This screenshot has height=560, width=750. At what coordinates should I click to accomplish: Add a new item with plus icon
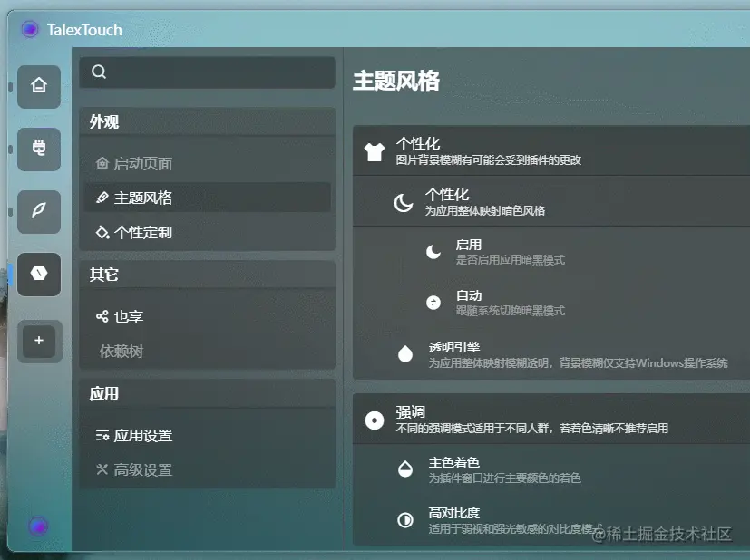point(39,341)
